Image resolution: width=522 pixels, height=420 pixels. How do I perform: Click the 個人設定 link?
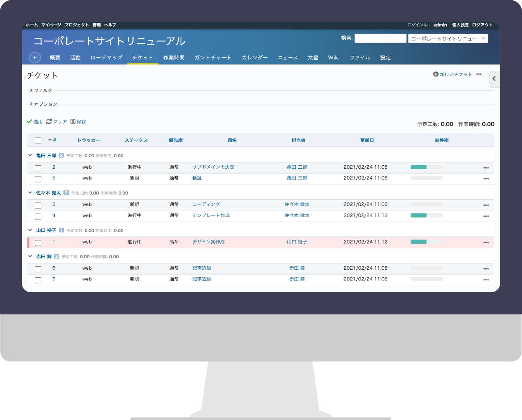(x=460, y=25)
